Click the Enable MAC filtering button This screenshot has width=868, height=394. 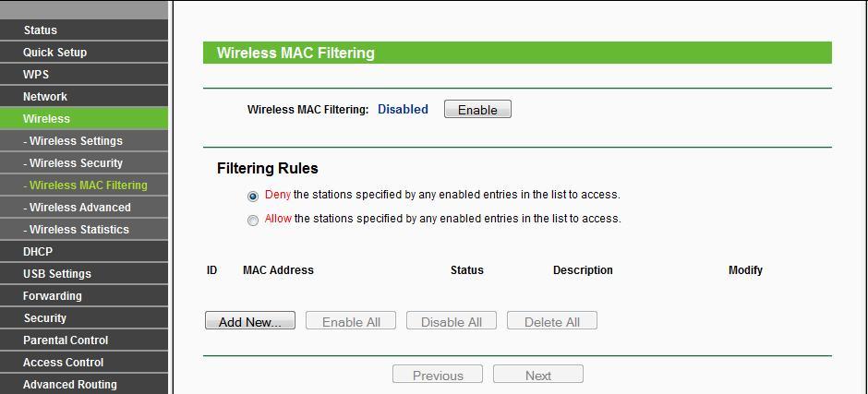[x=477, y=109]
